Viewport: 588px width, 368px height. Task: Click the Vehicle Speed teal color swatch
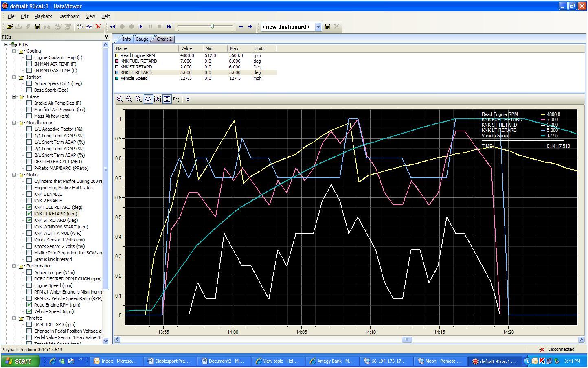tap(117, 78)
